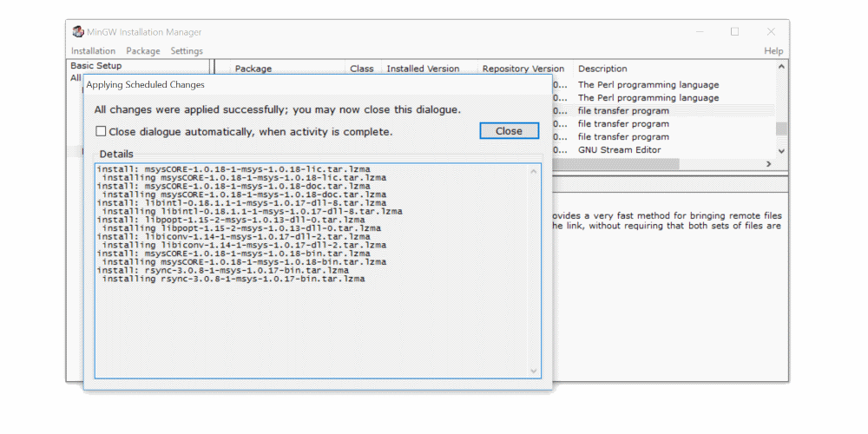Click the MinGW app icon in title bar
868x434 pixels.
78,31
